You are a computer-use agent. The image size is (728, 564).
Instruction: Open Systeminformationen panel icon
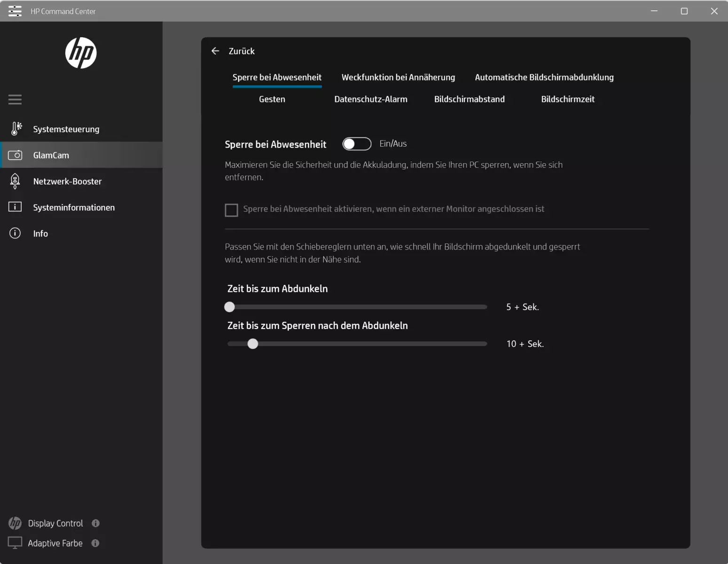pos(15,207)
